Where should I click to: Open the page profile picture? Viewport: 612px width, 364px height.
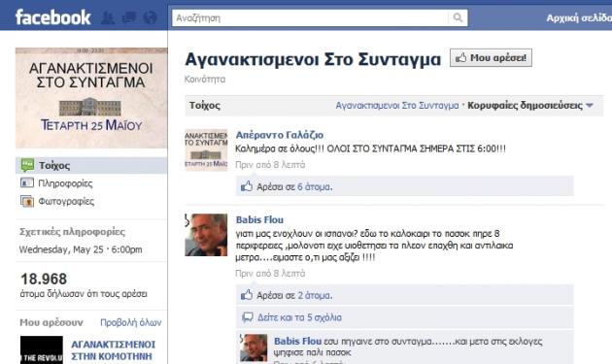(x=91, y=97)
